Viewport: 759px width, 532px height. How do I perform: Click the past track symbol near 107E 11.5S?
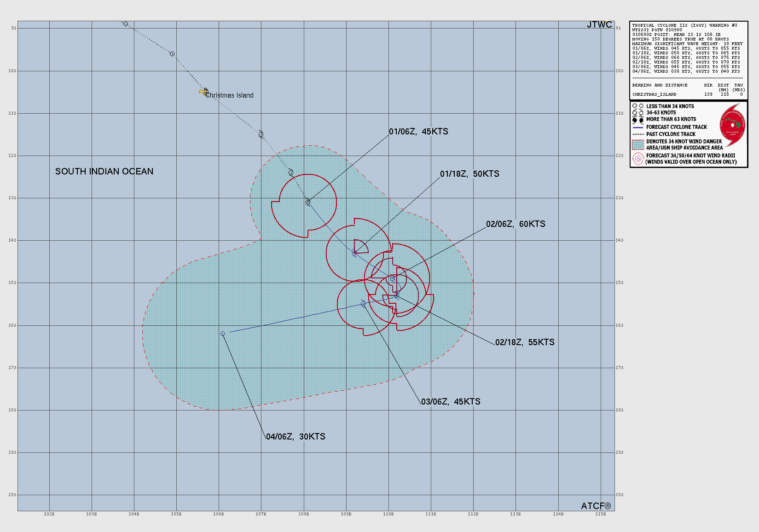coord(261,134)
